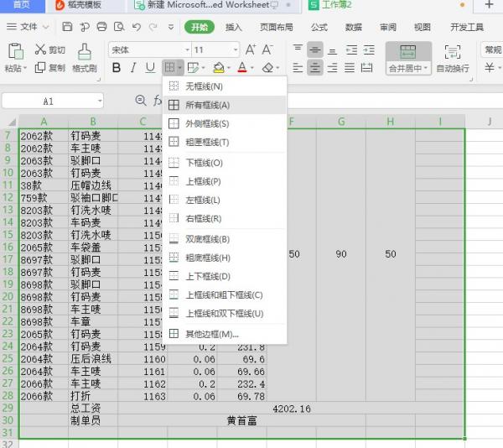503x448 pixels.
Task: Increase indent icon
Action: 369,49
